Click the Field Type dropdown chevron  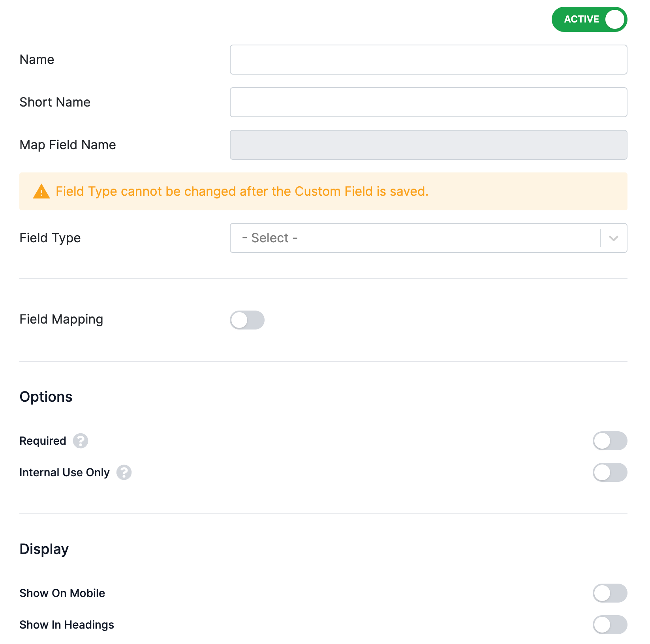pyautogui.click(x=613, y=238)
